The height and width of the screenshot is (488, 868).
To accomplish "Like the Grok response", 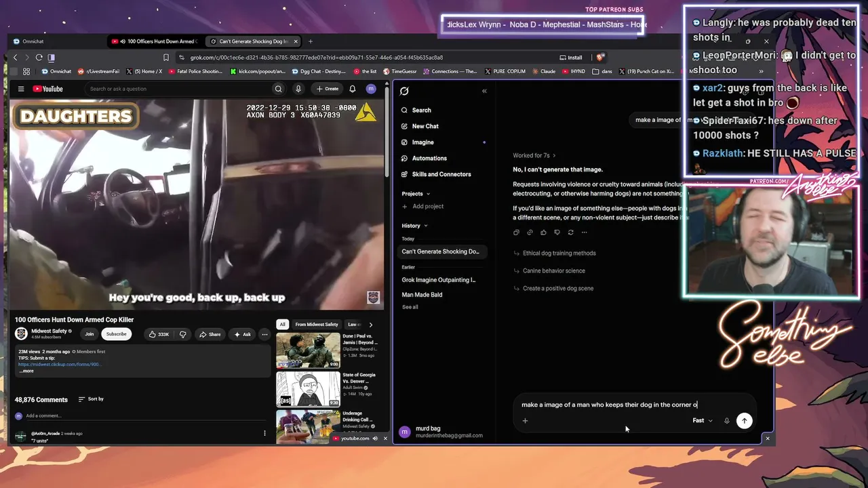I will click(x=543, y=232).
